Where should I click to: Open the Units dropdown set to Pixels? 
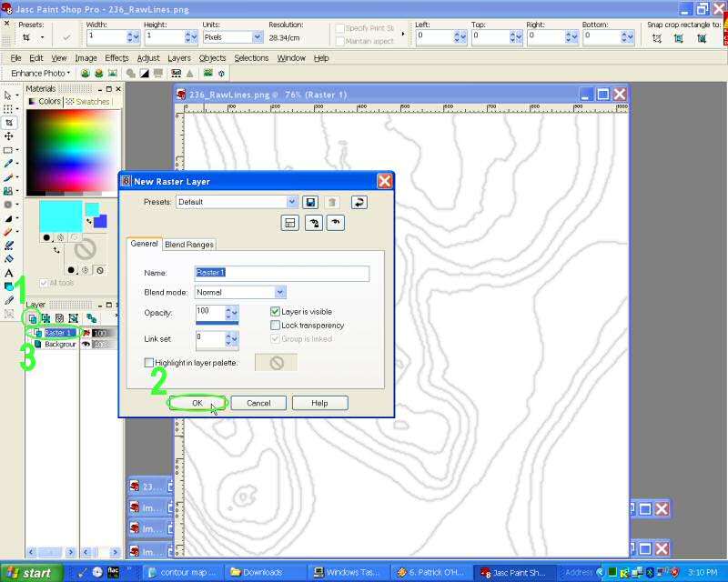[x=258, y=37]
